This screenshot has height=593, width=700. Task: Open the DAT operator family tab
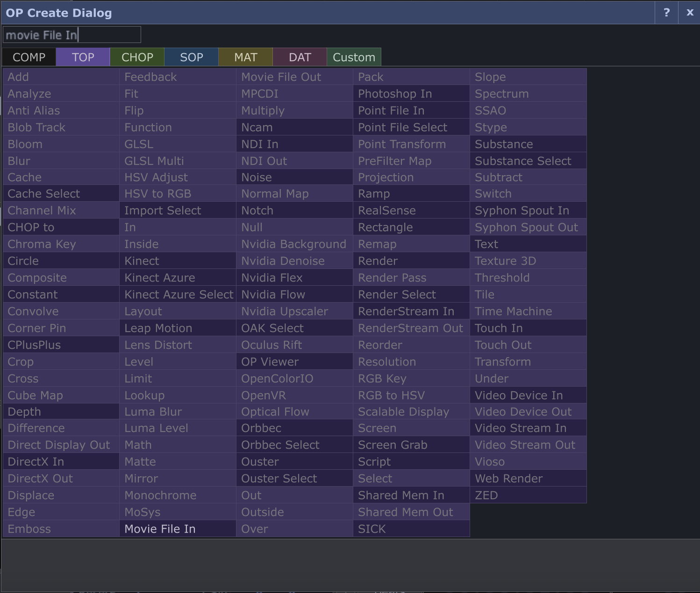tap(300, 57)
